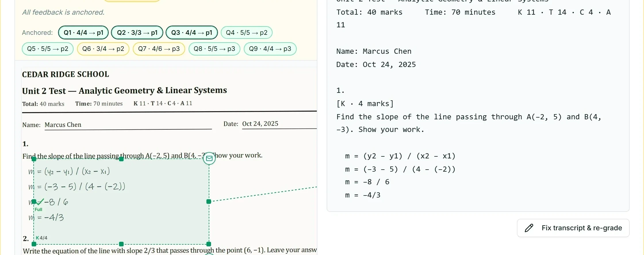Select the Q3 · 4/4 → p1 anchor chip

point(192,32)
